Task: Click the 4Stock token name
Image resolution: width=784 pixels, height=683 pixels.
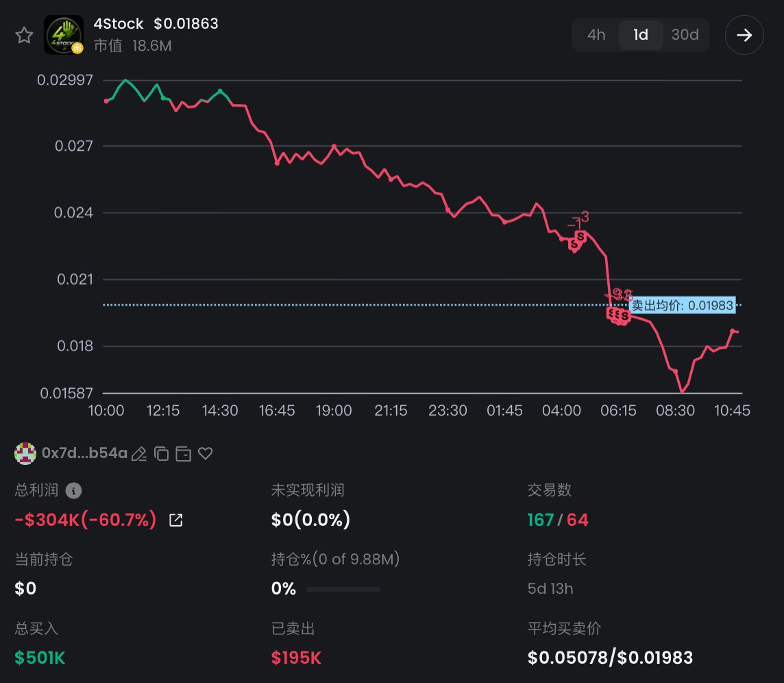Action: (119, 23)
